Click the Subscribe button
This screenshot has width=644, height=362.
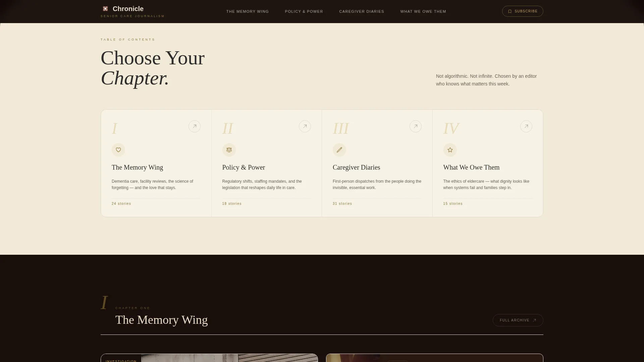tap(523, 11)
